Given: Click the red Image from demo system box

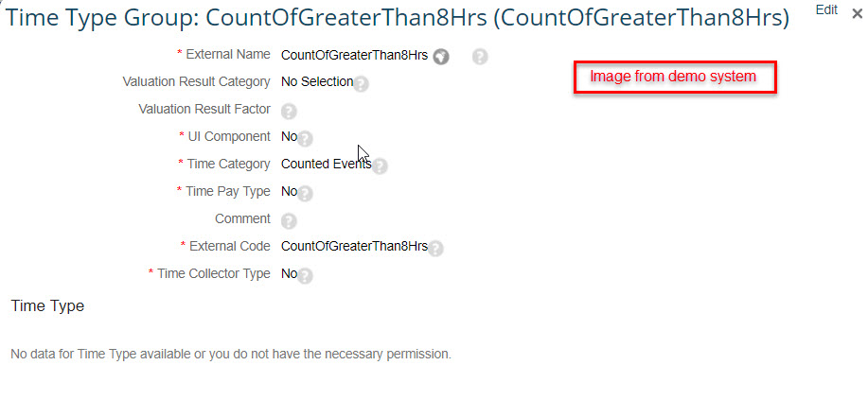Looking at the screenshot, I should click(x=675, y=77).
